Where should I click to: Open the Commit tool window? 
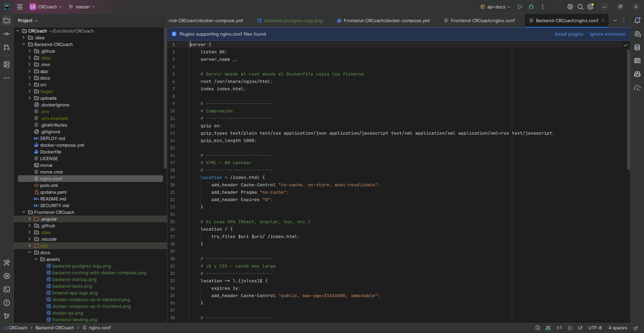click(7, 34)
